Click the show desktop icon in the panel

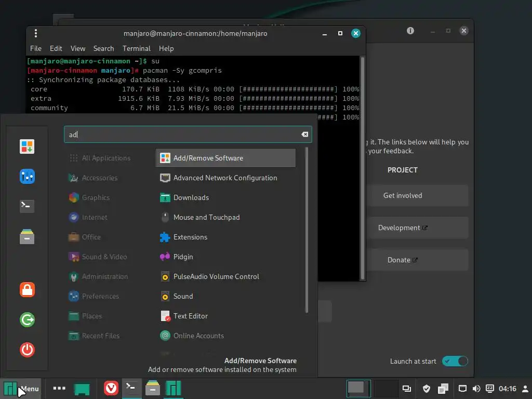pos(82,389)
